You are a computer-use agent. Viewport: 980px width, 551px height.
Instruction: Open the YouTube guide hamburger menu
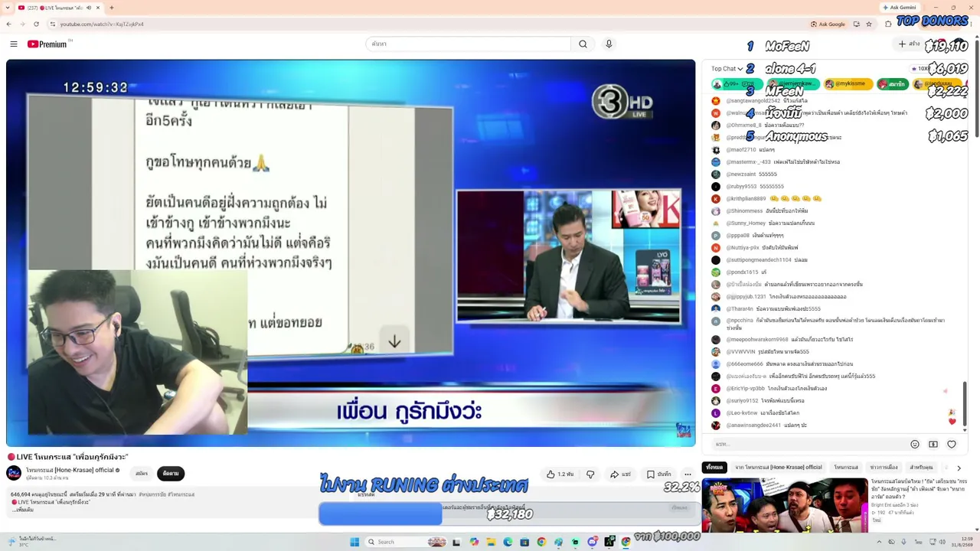click(x=13, y=44)
